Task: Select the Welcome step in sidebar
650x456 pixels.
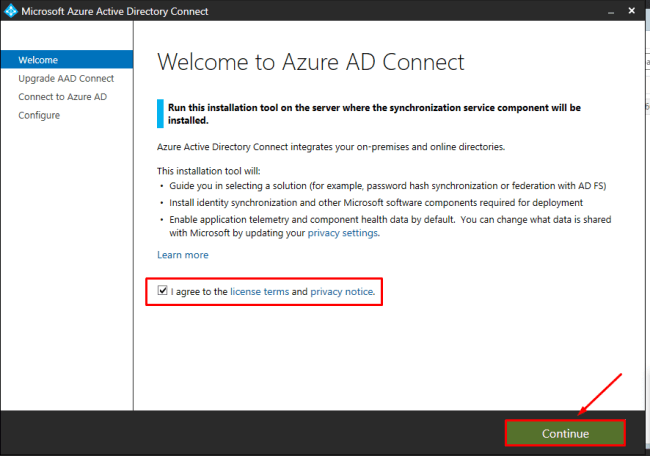Action: pyautogui.click(x=67, y=60)
